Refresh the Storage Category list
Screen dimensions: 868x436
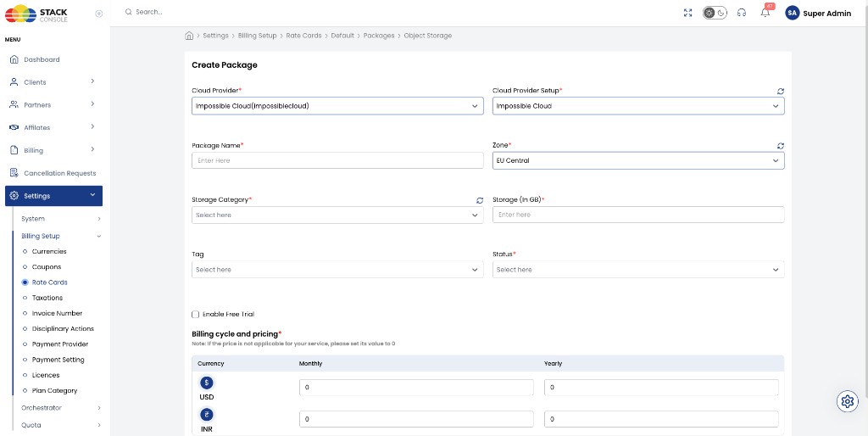480,200
